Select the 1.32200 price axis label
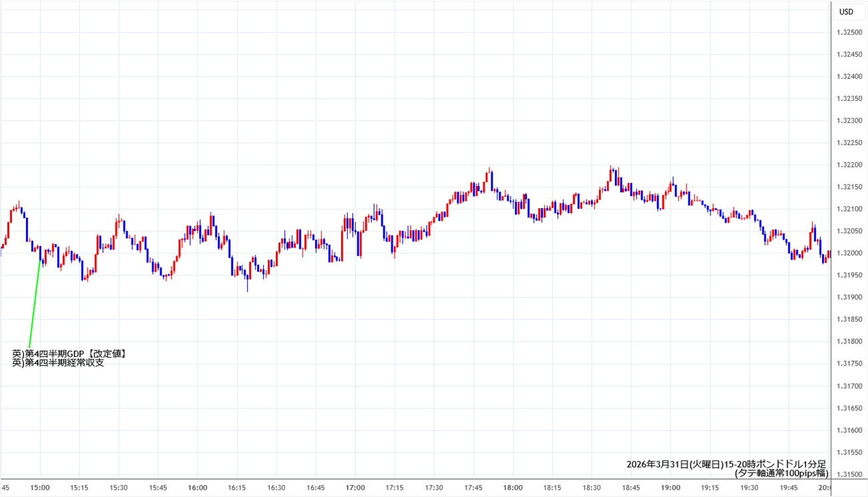 [x=849, y=165]
